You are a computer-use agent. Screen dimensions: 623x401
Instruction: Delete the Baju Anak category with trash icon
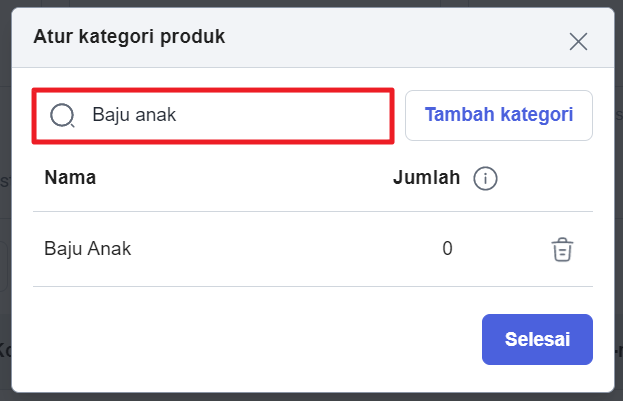point(562,250)
